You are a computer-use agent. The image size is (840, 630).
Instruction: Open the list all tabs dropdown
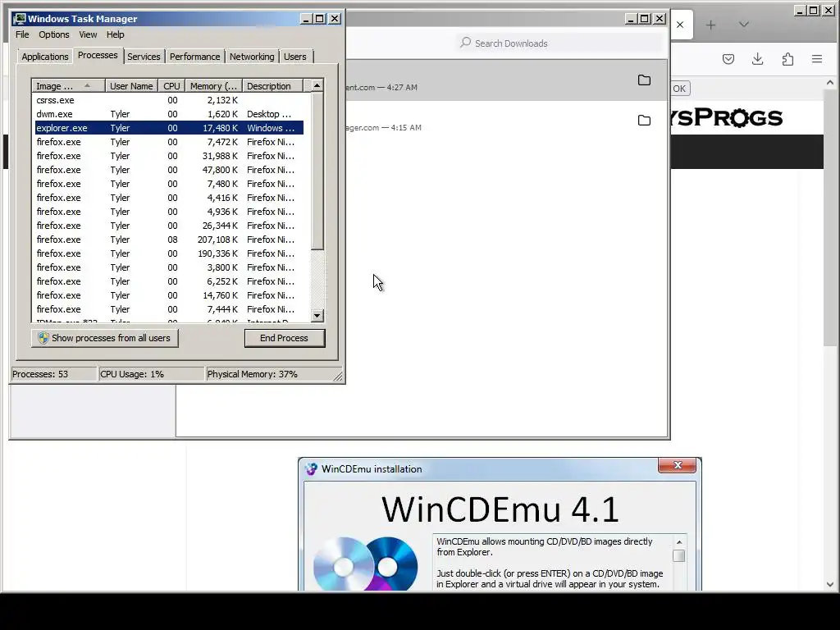743,25
